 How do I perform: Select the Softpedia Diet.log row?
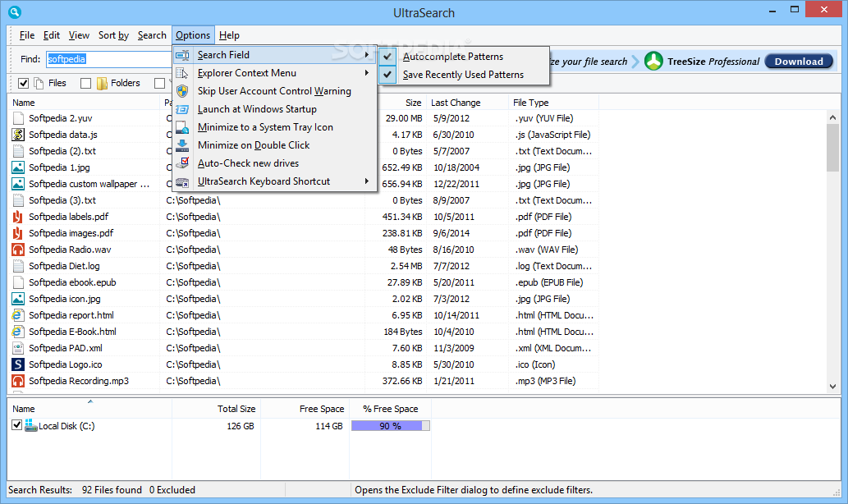pos(303,266)
